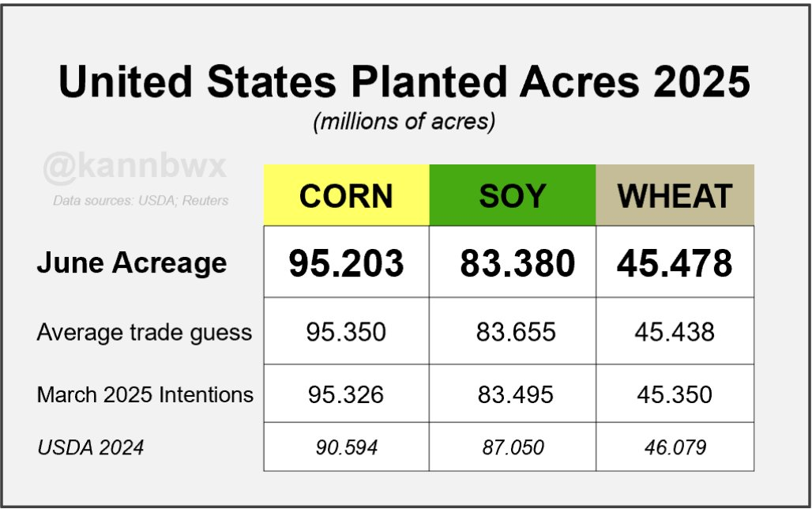Screen dimensions: 812x509
Task: Click the United States Planted Acres title
Action: [404, 81]
